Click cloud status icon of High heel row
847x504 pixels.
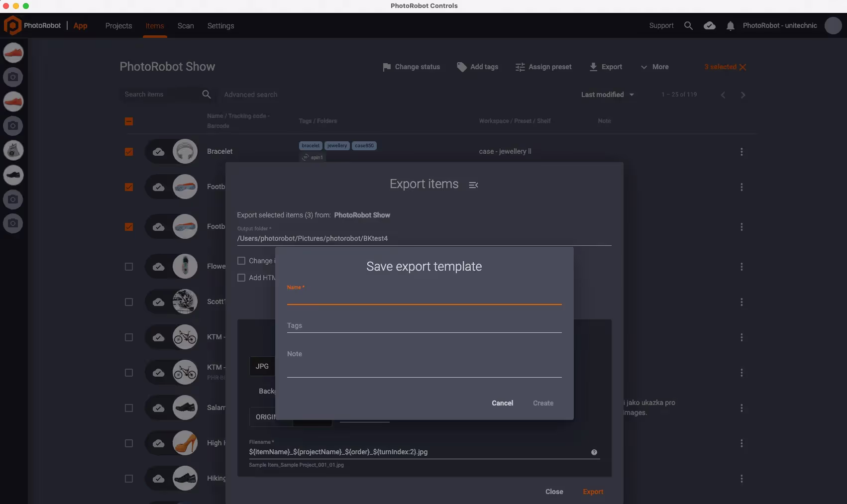158,443
